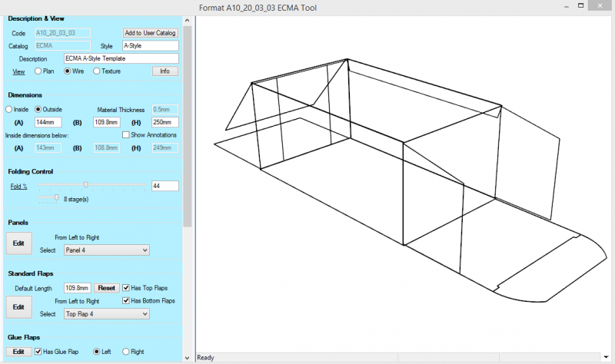Click the Reset default length button

coord(106,288)
